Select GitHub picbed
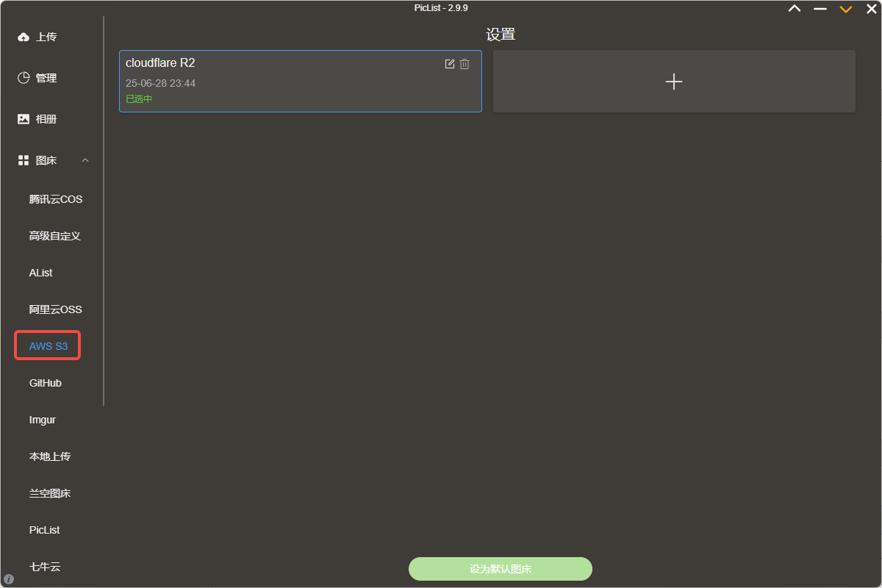This screenshot has height=588, width=882. 46,383
